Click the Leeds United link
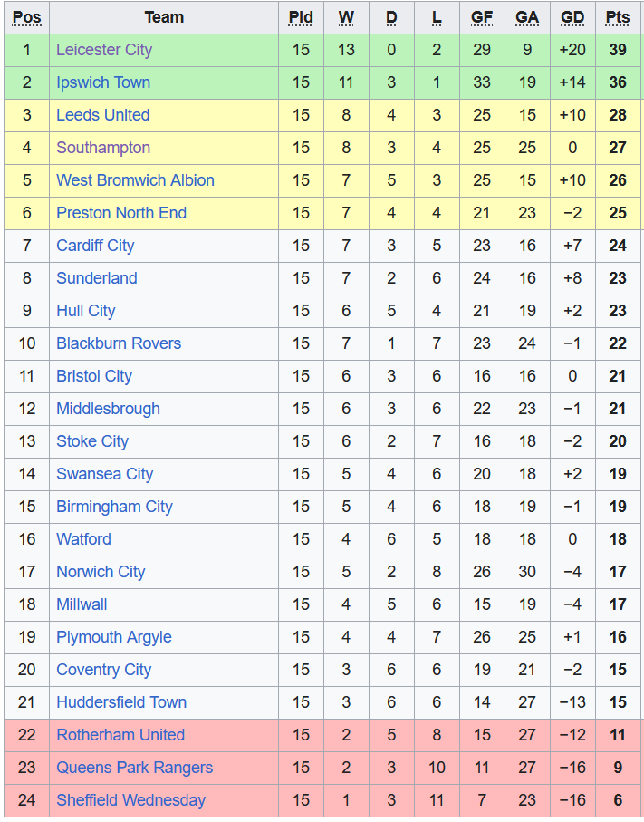 (102, 115)
